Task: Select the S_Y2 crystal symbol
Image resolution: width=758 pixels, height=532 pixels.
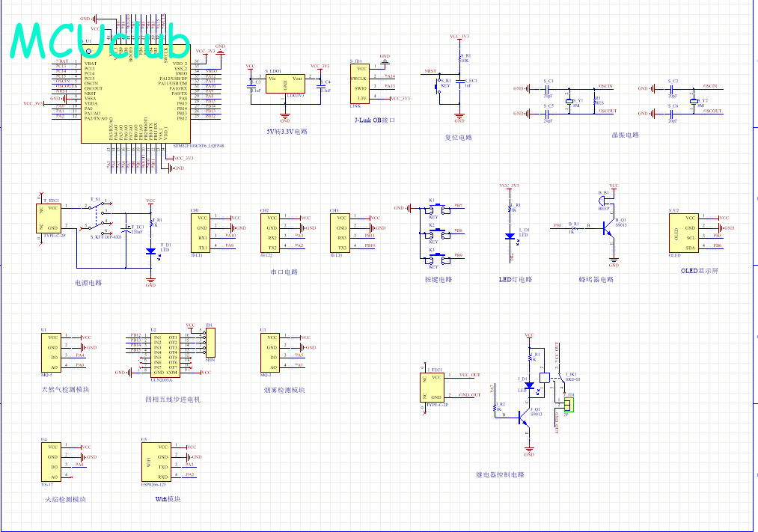Action: tap(694, 102)
